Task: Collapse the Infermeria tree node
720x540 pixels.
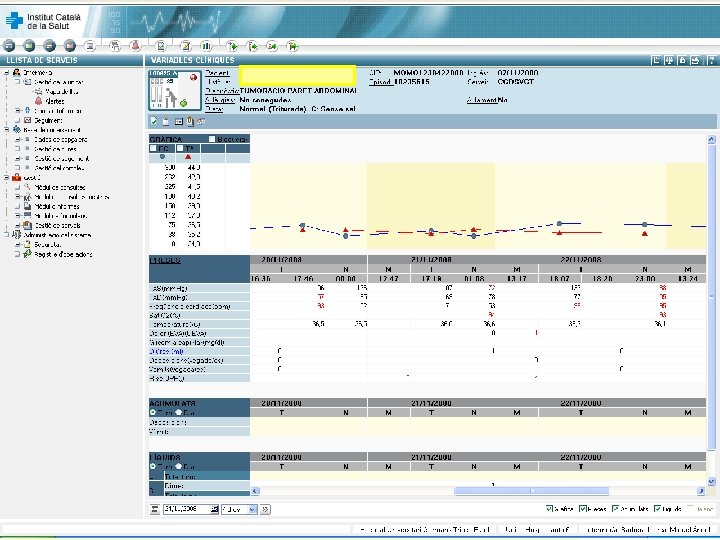Action: (6, 73)
